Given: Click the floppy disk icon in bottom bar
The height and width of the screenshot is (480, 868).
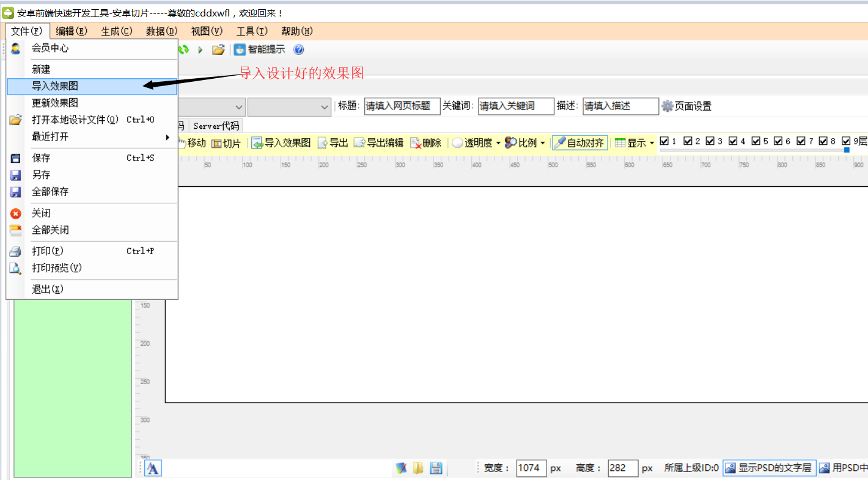Looking at the screenshot, I should click(x=436, y=468).
